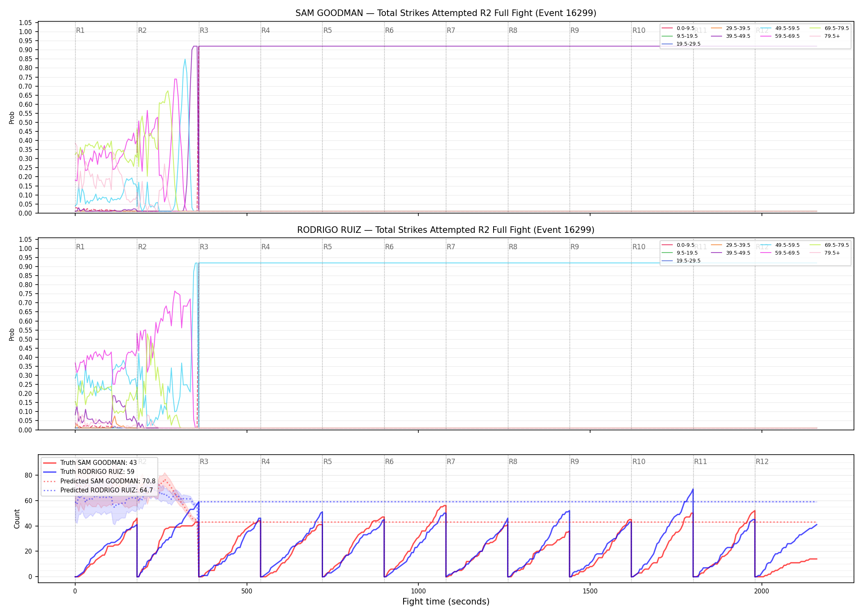Click the Fight time (seconds) axis label
The width and height of the screenshot is (863, 616).
pyautogui.click(x=446, y=602)
